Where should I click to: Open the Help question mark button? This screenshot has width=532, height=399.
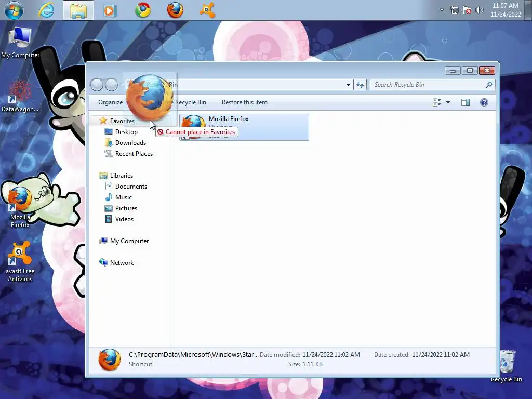click(x=484, y=102)
